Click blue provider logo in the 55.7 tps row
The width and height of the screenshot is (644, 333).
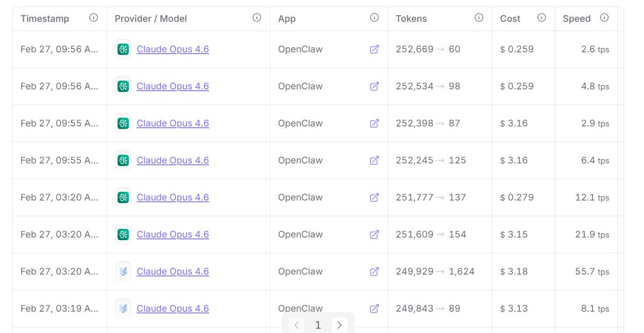[123, 272]
